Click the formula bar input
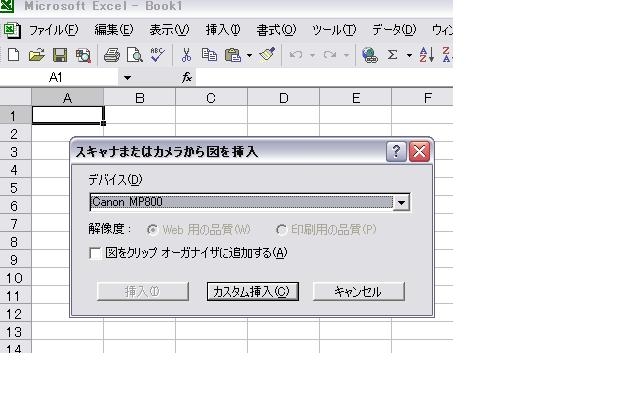This screenshot has width=640, height=400. (x=324, y=77)
